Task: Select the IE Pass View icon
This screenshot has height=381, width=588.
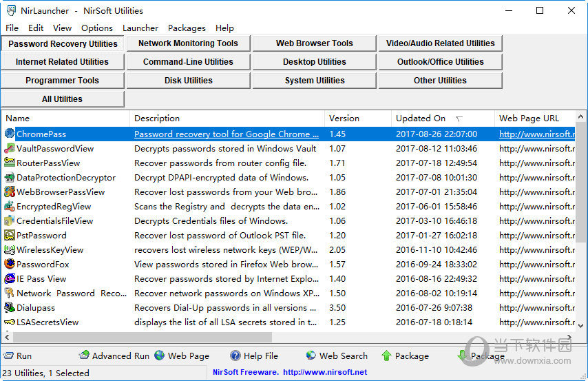Action: coord(10,278)
